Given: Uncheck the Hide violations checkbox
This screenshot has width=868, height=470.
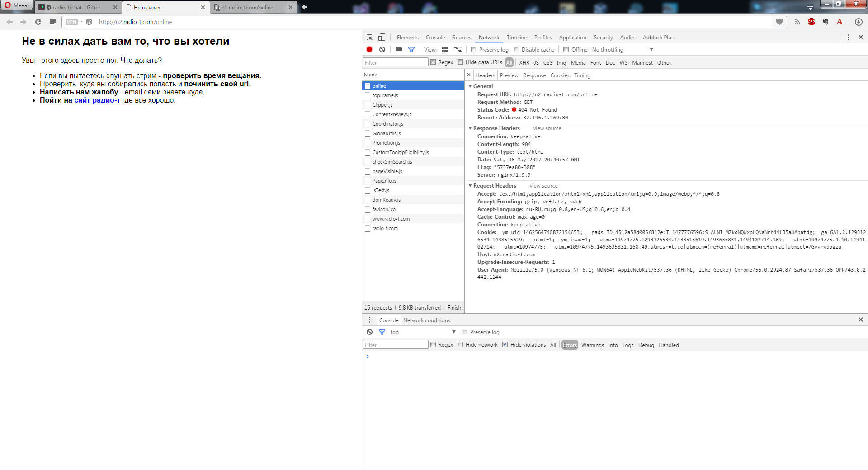Looking at the screenshot, I should 505,345.
